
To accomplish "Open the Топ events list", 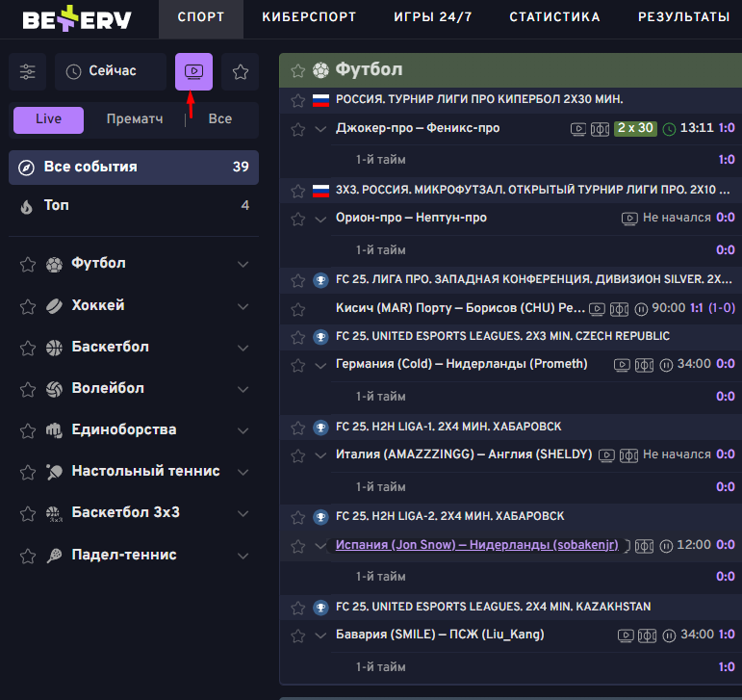I will point(134,206).
